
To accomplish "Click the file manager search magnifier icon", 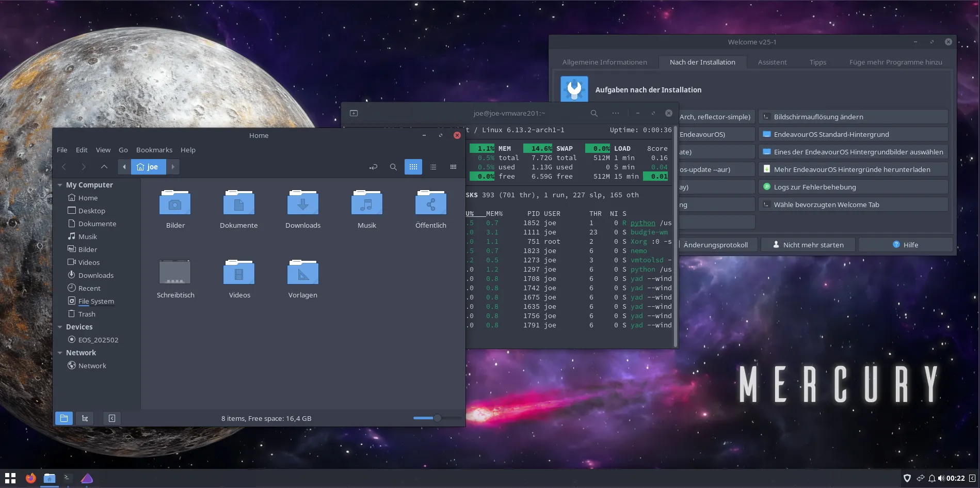I will [393, 167].
